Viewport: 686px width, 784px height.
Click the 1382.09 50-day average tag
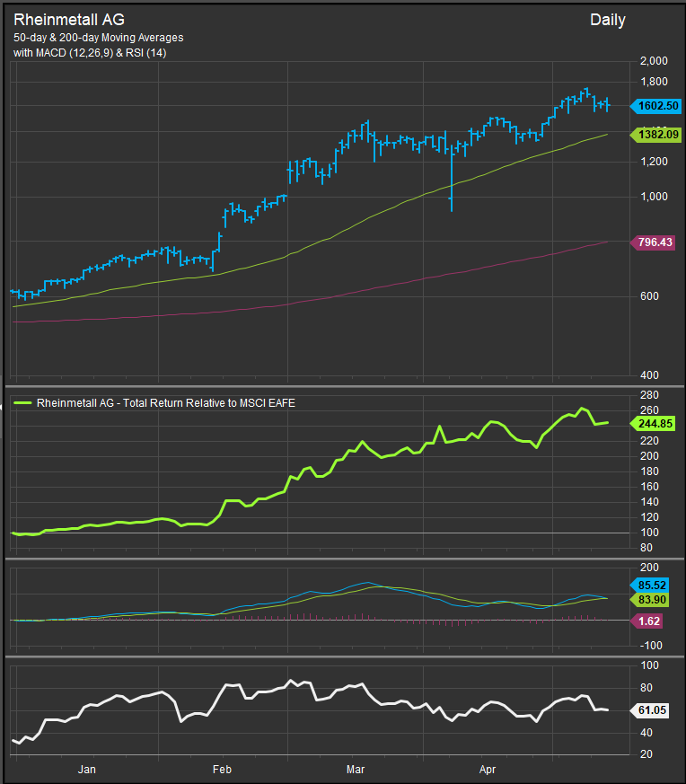655,135
